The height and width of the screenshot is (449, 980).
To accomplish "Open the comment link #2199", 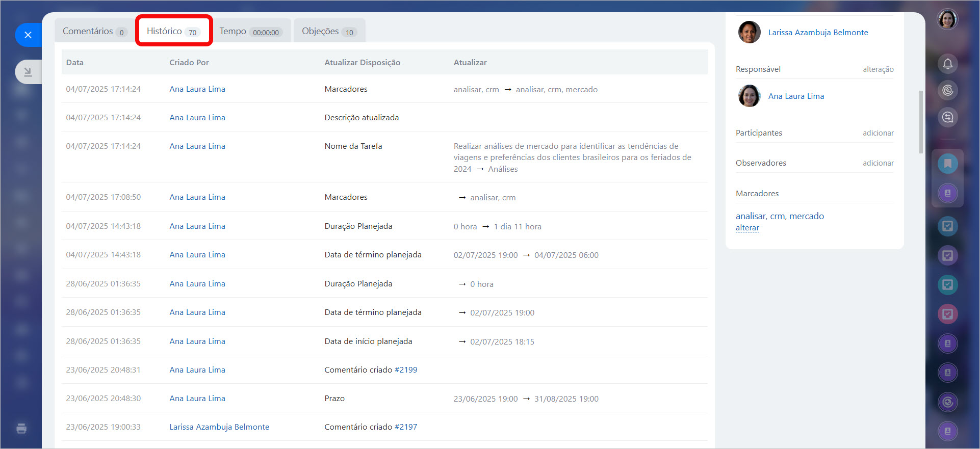I will (406, 369).
